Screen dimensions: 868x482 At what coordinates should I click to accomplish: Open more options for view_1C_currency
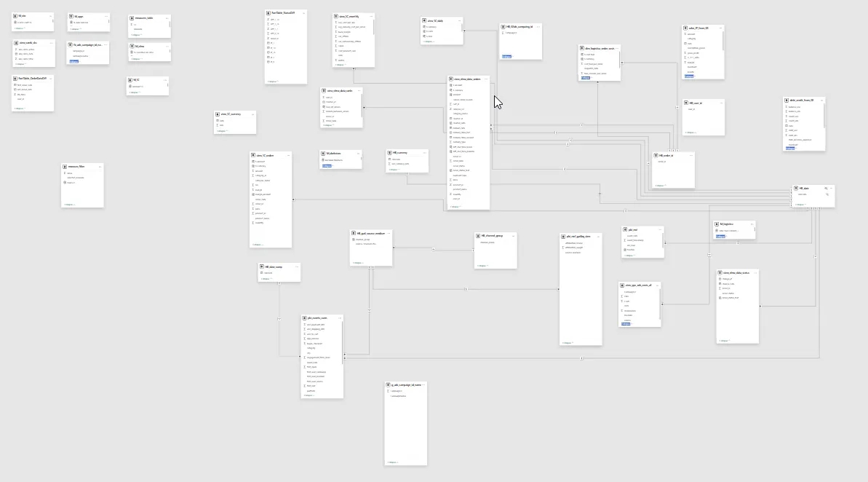coord(252,115)
